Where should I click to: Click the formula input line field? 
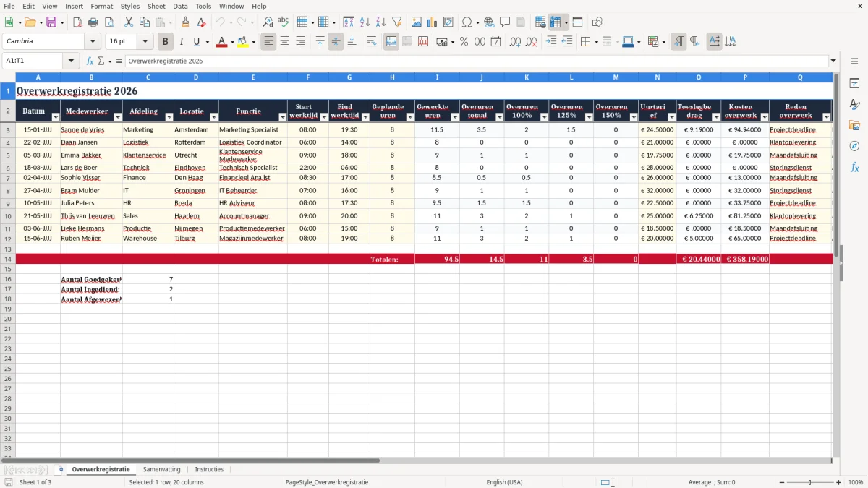click(x=477, y=61)
